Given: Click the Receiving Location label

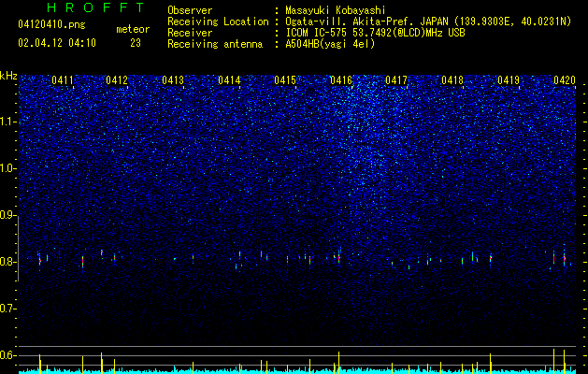Looking at the screenshot, I should (x=218, y=22).
